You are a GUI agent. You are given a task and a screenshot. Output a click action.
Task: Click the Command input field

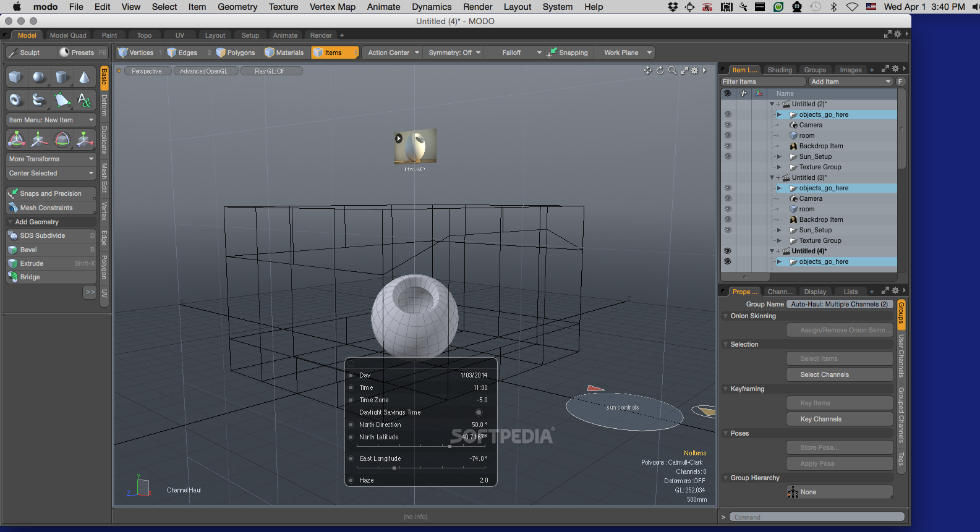[x=817, y=517]
